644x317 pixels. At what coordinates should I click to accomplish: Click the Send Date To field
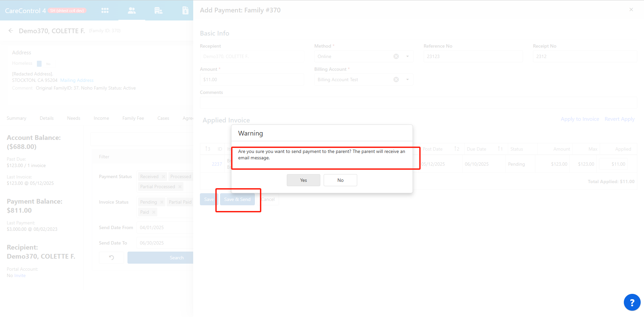point(165,243)
